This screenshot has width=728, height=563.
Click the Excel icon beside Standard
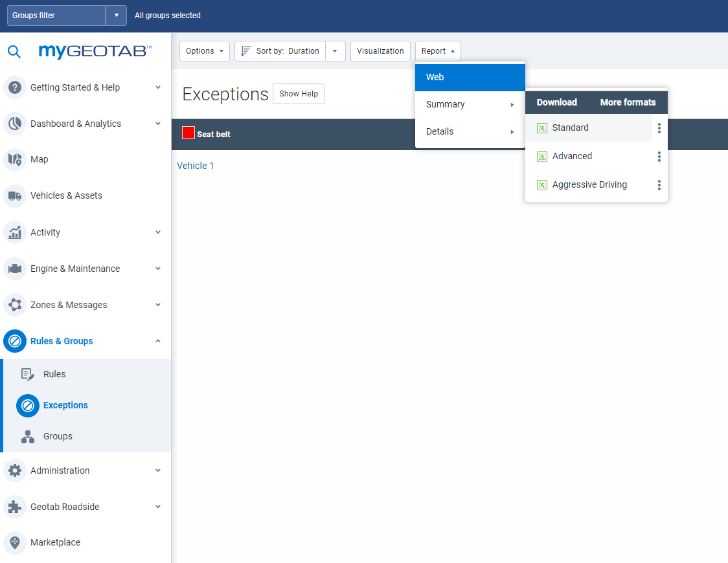542,128
